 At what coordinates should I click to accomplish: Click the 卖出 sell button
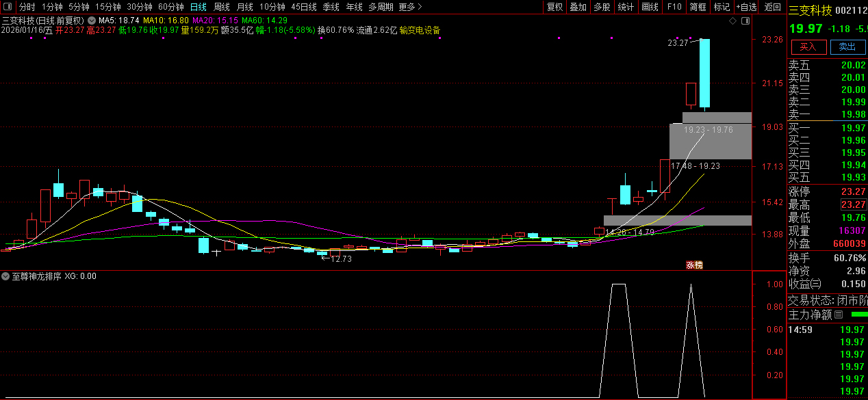click(x=847, y=46)
